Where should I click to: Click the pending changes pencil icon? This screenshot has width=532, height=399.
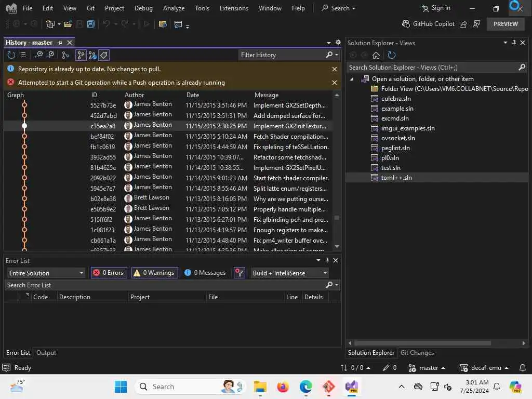point(390,368)
